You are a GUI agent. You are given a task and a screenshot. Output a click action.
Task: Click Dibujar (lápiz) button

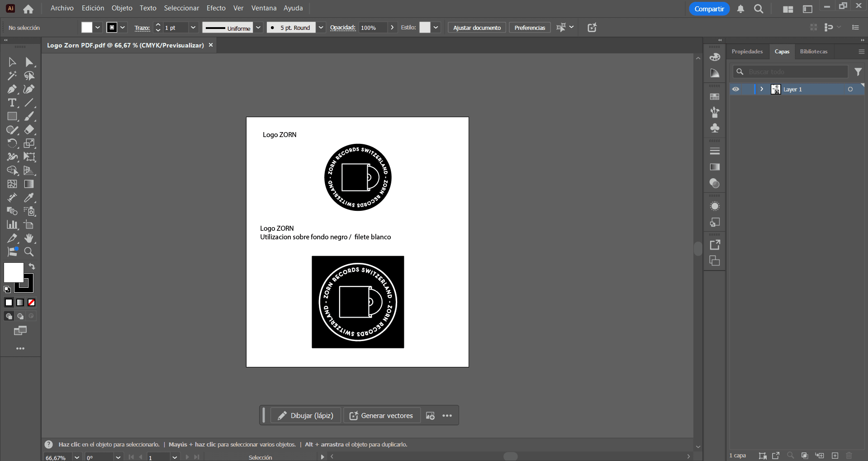point(305,415)
